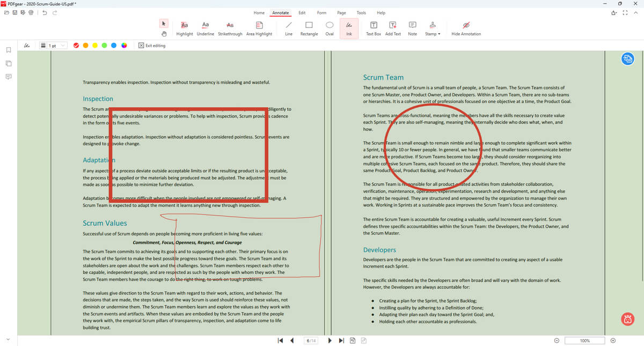Viewport: 644px width, 346px height.
Task: Select the Rectangle shape tool
Action: (x=309, y=28)
